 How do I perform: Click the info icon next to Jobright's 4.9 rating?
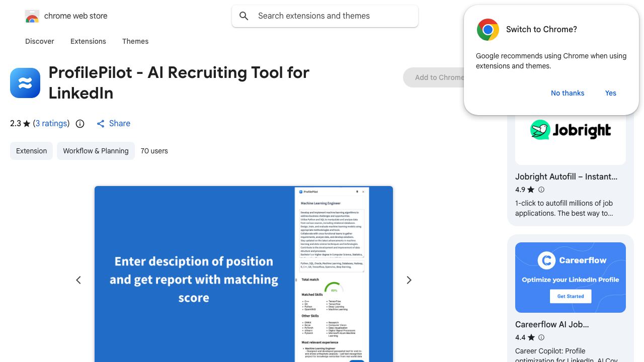pyautogui.click(x=541, y=190)
